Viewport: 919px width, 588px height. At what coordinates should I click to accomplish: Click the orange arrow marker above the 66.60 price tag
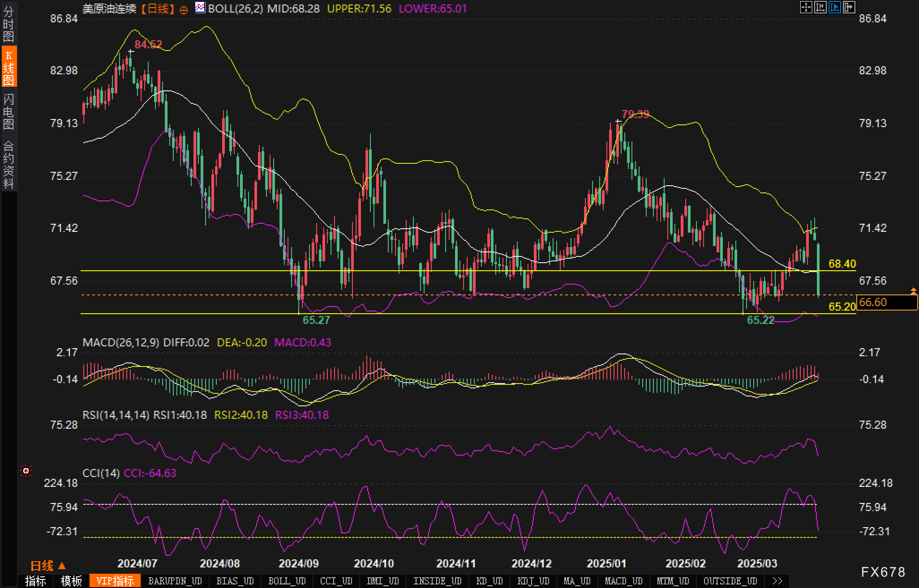913,291
